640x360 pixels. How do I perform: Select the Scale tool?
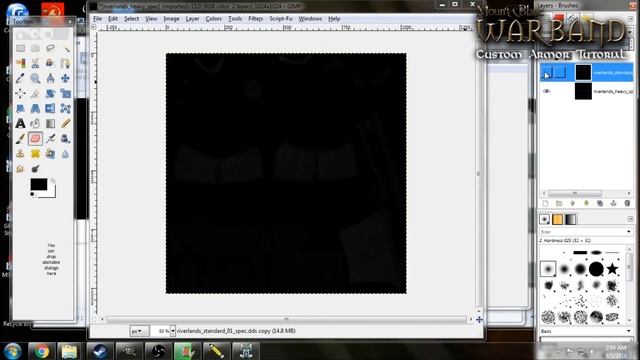coord(65,93)
